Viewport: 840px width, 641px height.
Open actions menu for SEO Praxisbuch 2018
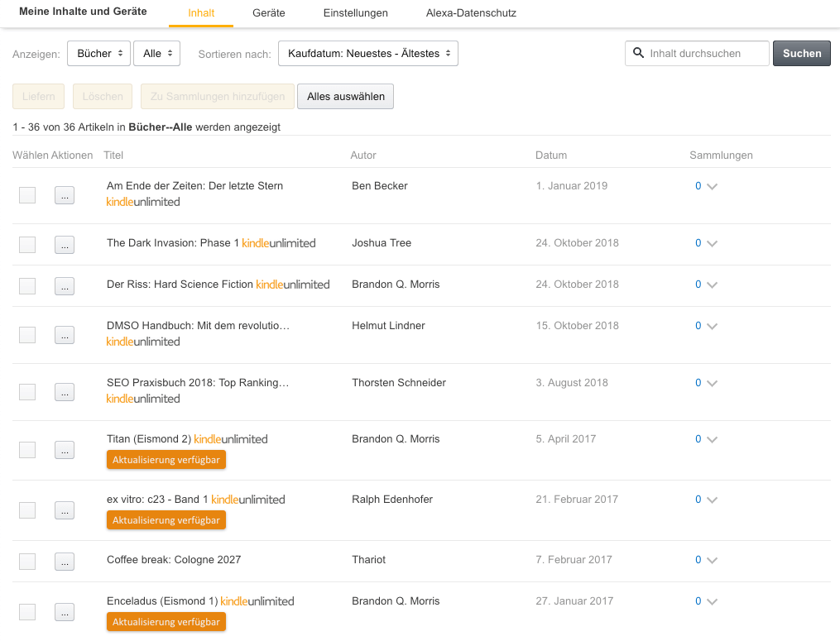[65, 392]
